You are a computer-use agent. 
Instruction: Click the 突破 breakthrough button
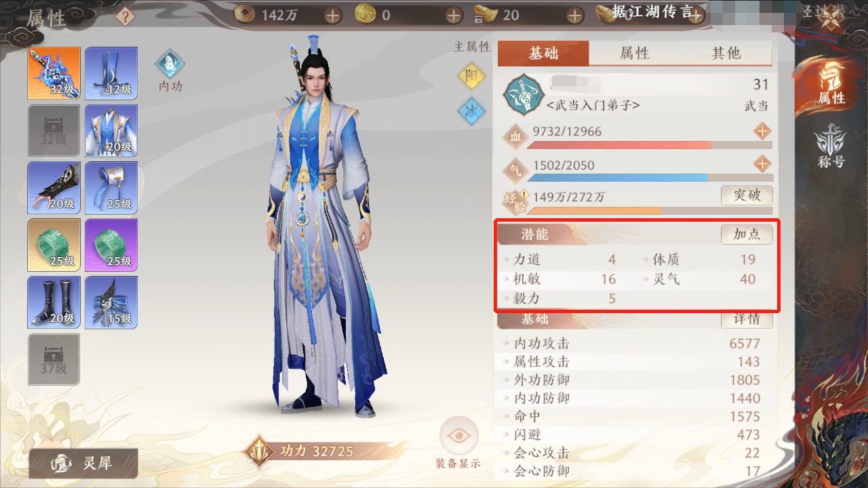click(747, 195)
